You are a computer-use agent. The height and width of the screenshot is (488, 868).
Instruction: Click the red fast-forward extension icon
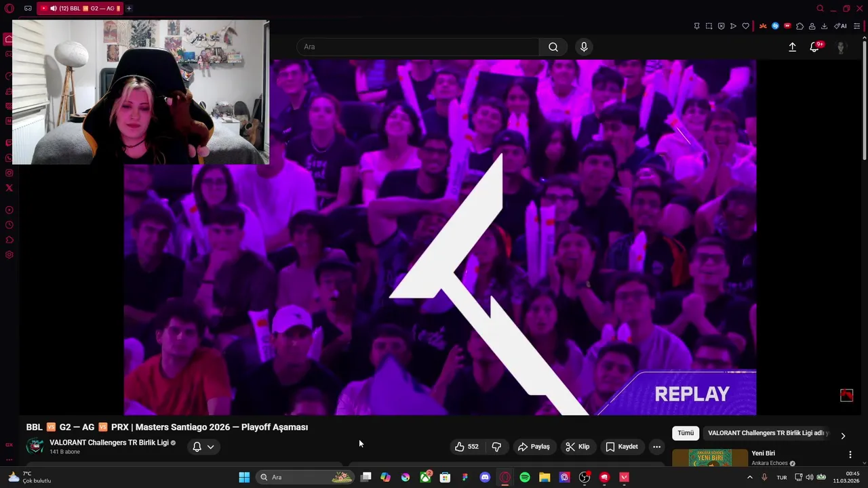pyautogui.click(x=787, y=26)
